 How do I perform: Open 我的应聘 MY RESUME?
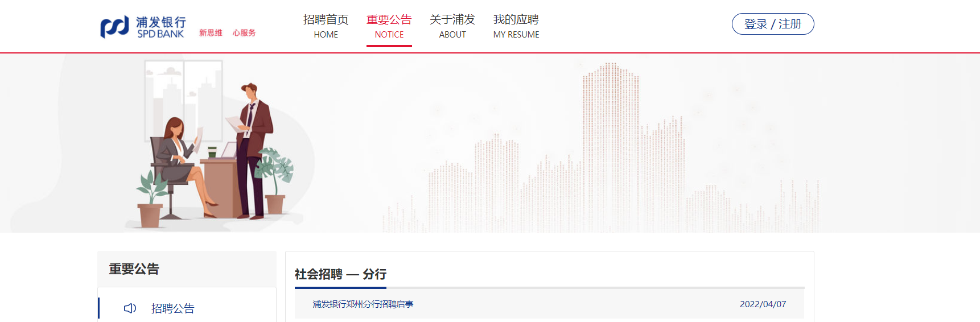(x=516, y=26)
